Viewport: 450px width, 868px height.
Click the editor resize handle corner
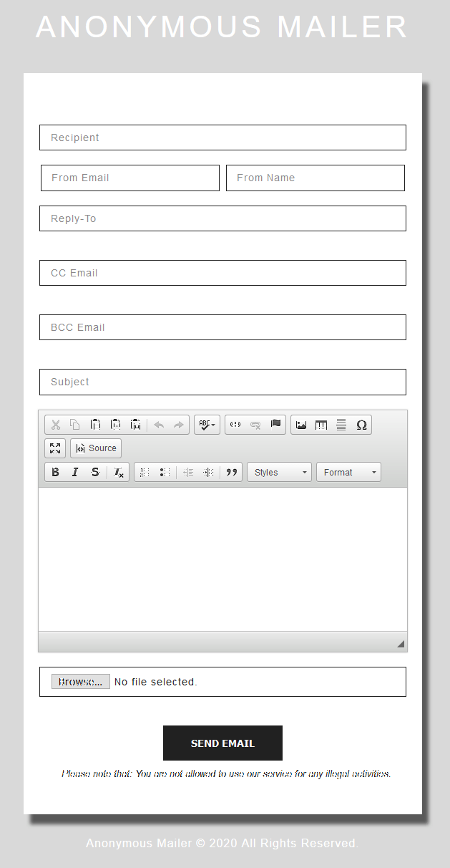[401, 644]
